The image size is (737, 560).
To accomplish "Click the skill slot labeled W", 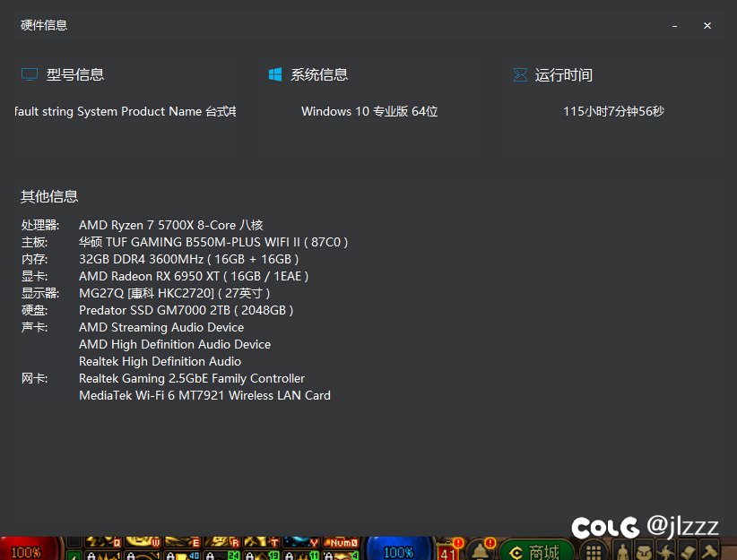I will click(x=143, y=543).
